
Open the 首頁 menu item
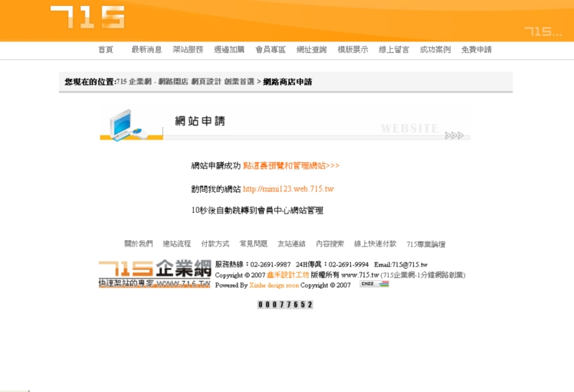pos(105,50)
